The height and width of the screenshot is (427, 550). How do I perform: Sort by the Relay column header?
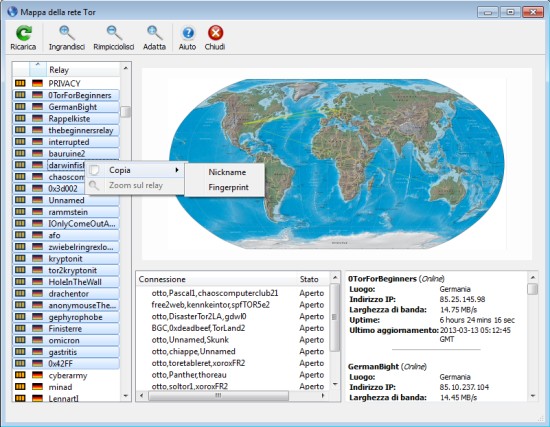pyautogui.click(x=83, y=70)
